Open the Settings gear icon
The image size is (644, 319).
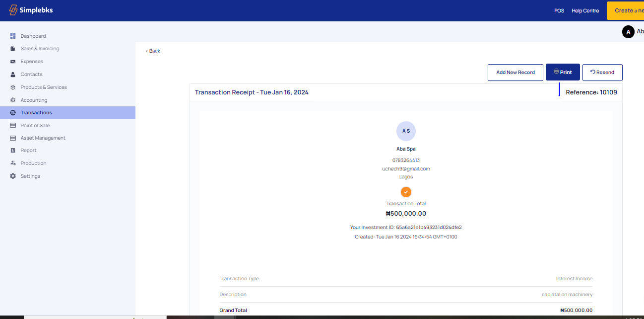tap(13, 176)
